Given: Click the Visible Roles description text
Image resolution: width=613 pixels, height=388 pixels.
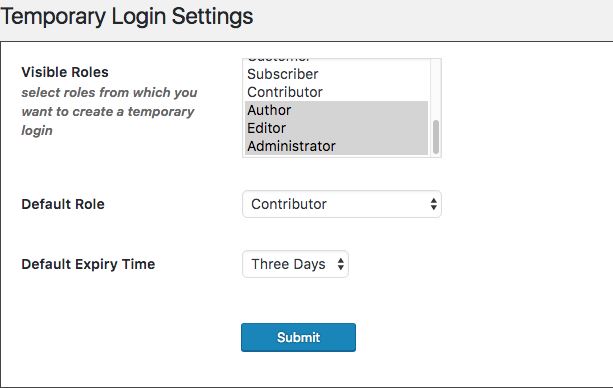Looking at the screenshot, I should tap(109, 111).
